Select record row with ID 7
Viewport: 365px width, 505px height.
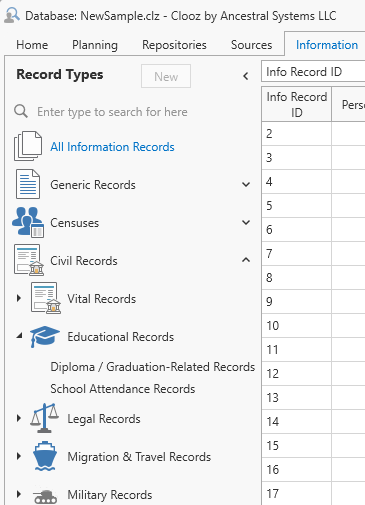(x=313, y=253)
